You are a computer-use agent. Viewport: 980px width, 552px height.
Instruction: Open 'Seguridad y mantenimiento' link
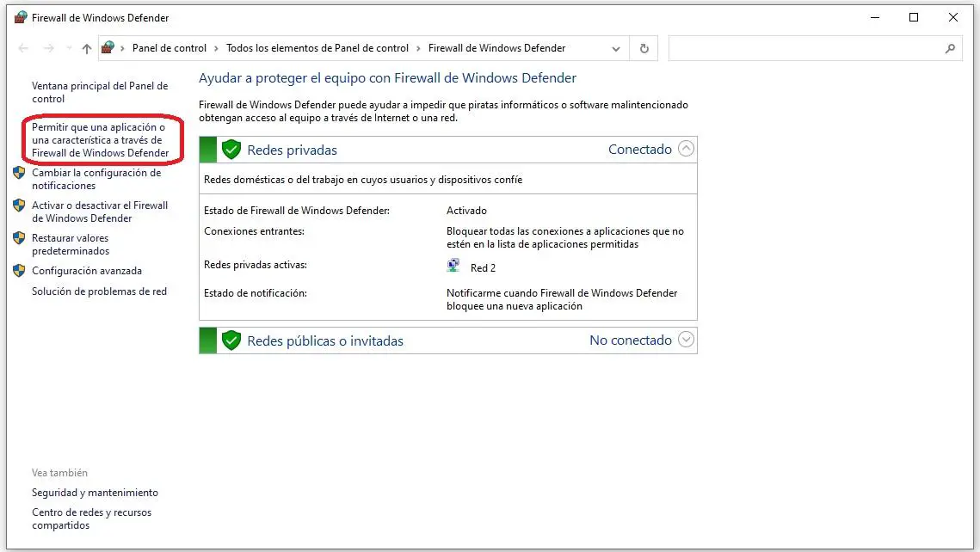(x=95, y=493)
